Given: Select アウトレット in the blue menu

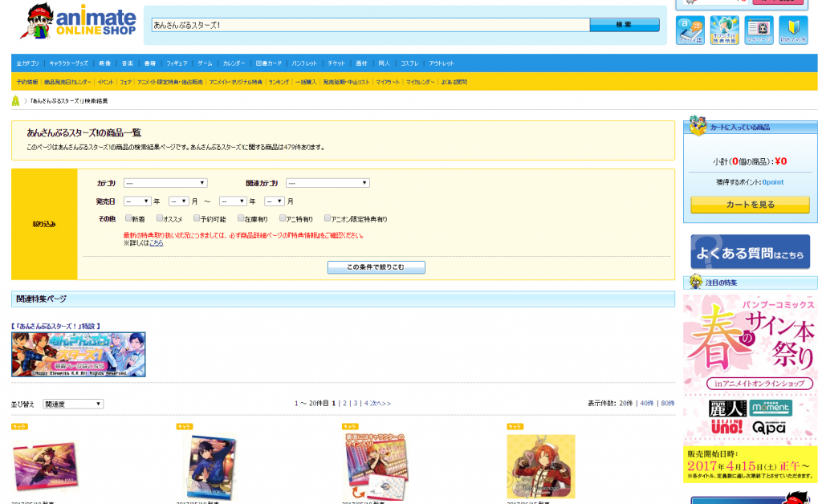Looking at the screenshot, I should click(442, 63).
